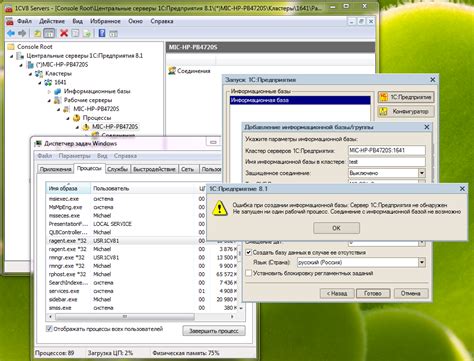Sort by the Пользователь column header
474x361 pixels.
point(144,188)
